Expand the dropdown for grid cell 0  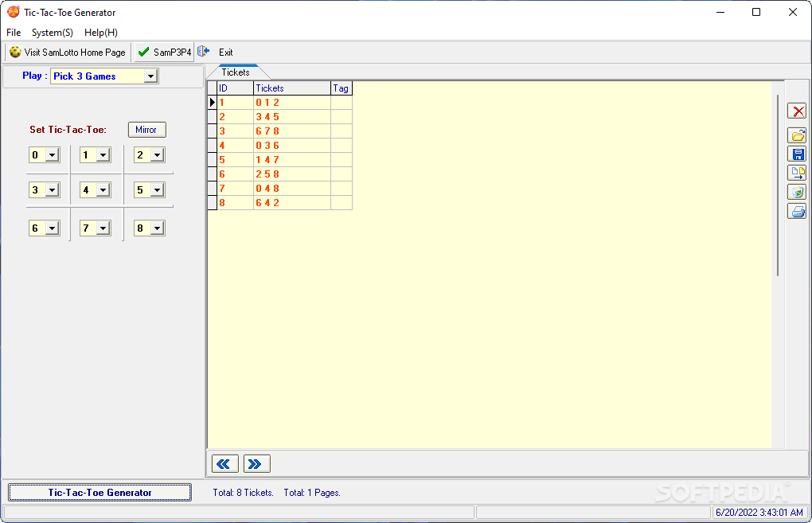(52, 154)
